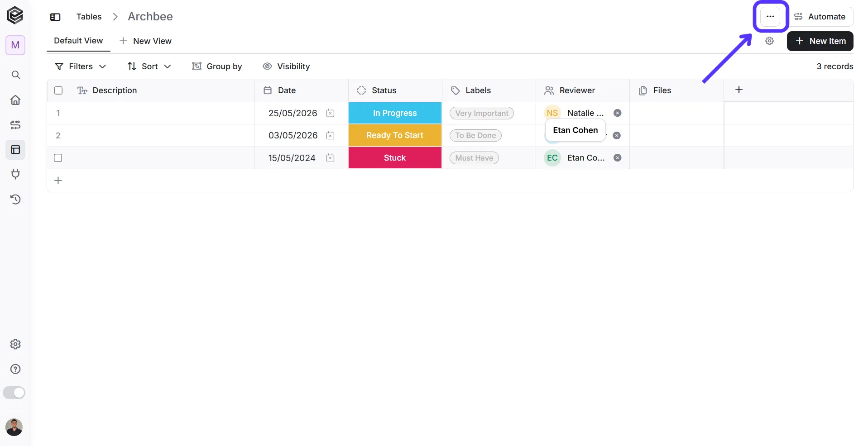Go to Tables breadcrumb
The width and height of the screenshot is (868, 446).
[x=89, y=17]
